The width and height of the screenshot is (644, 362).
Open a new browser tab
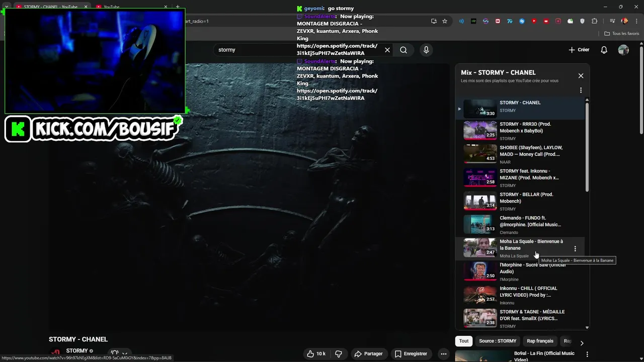pos(178,7)
